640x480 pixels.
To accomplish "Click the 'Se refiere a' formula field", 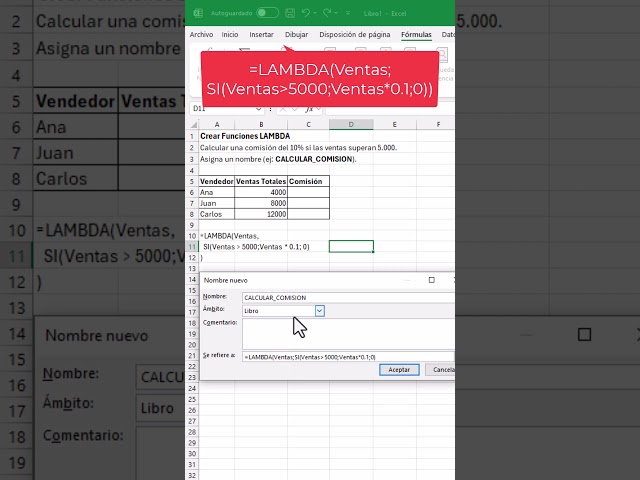I will click(x=348, y=357).
